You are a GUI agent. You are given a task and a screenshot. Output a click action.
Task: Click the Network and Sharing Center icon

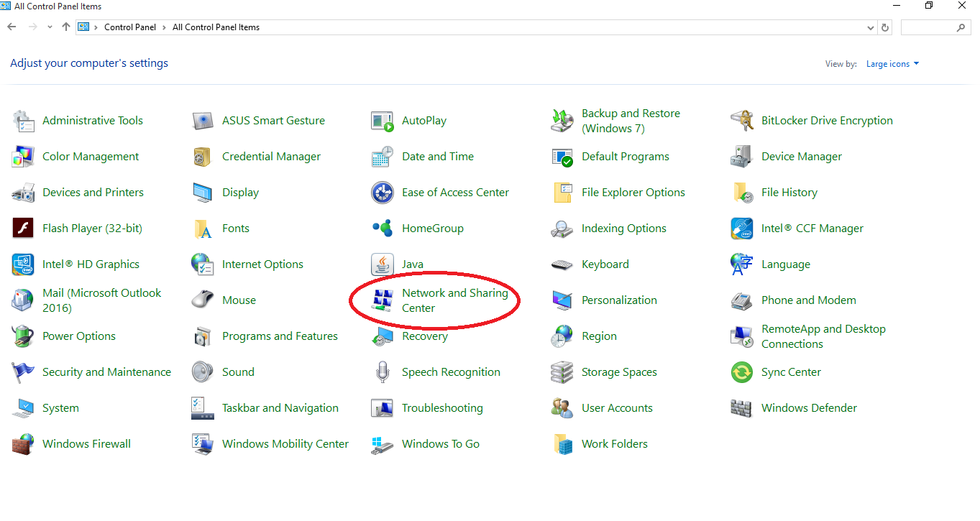(x=383, y=300)
